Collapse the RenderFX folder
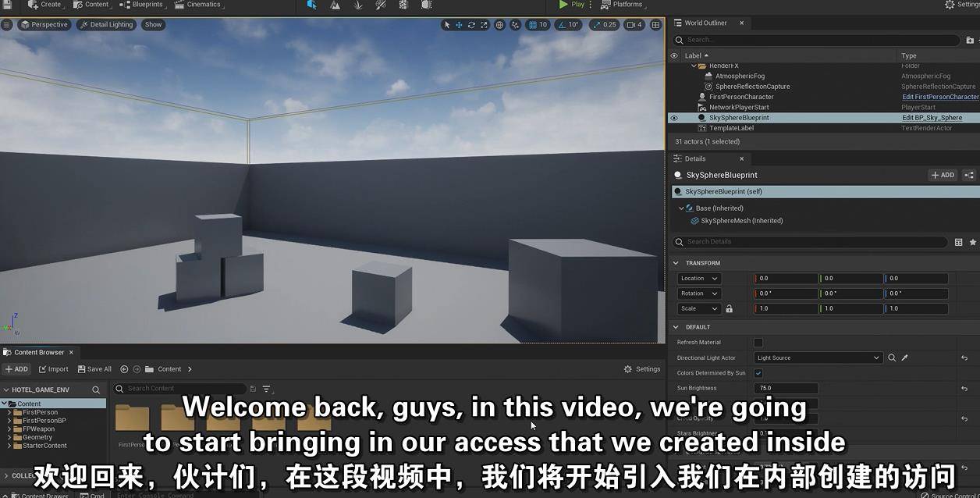Screen dimensions: 980x498 click(694, 66)
